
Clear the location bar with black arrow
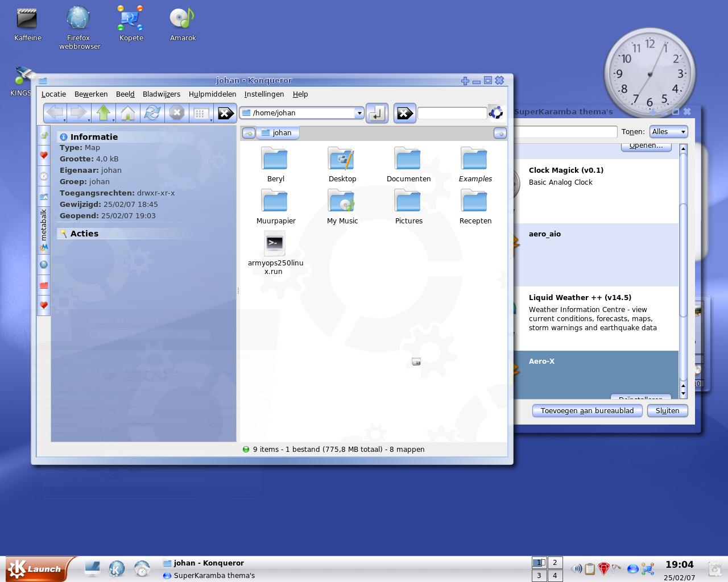click(226, 113)
